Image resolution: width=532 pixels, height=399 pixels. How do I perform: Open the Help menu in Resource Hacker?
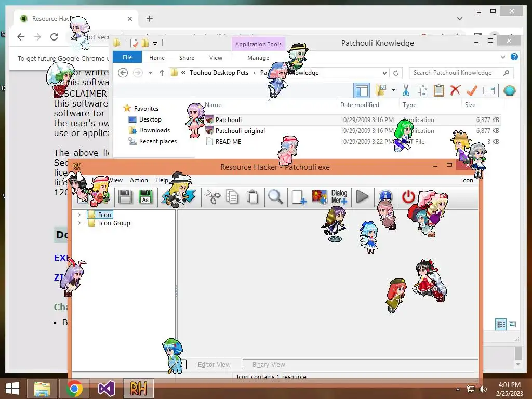[162, 180]
